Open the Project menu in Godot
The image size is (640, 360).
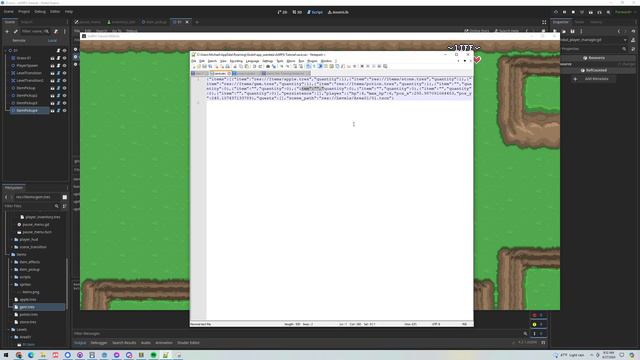24,12
